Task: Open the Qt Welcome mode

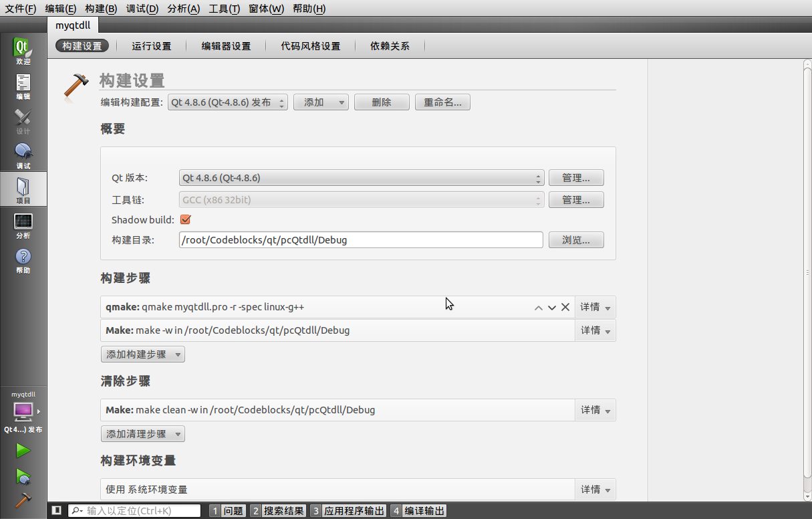Action: tap(23, 51)
